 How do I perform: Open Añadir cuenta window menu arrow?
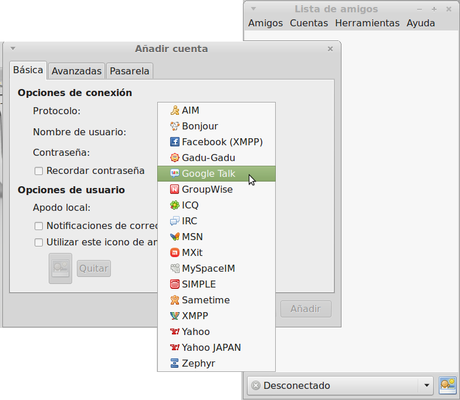tap(13, 49)
